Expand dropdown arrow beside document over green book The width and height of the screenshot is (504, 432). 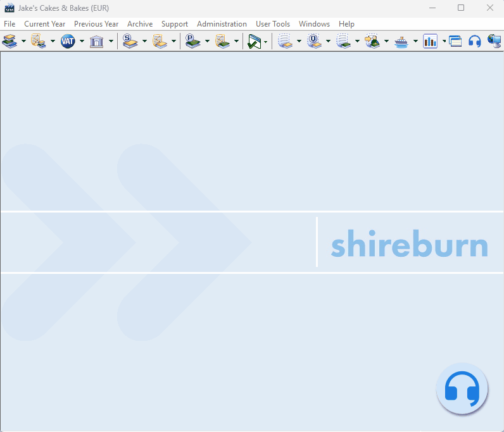pyautogui.click(x=236, y=41)
